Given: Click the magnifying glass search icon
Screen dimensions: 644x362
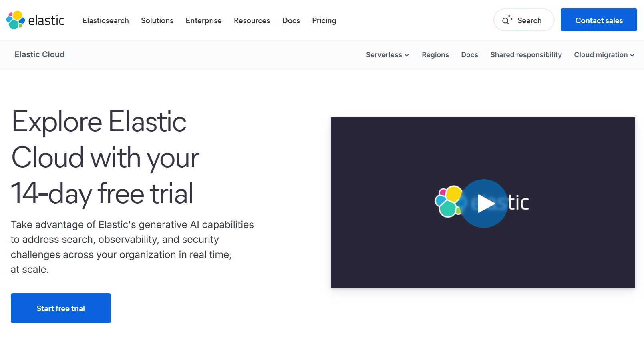Looking at the screenshot, I should pos(506,20).
